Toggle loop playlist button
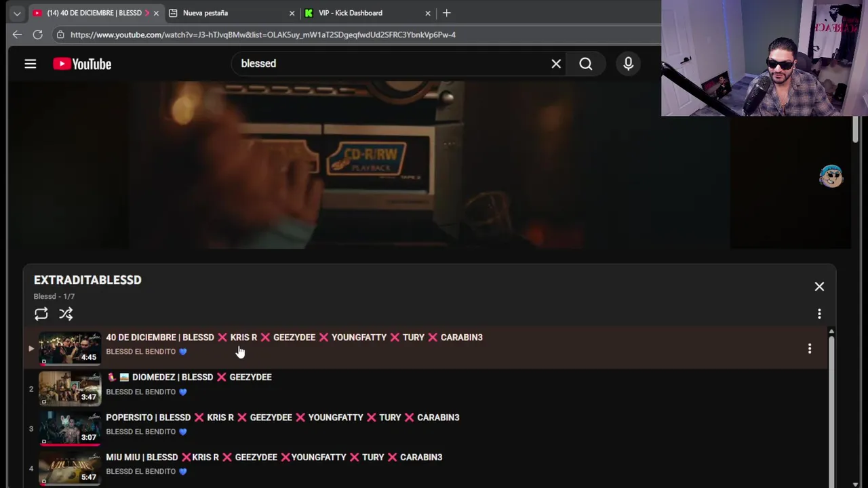Image resolution: width=868 pixels, height=488 pixels. (41, 314)
